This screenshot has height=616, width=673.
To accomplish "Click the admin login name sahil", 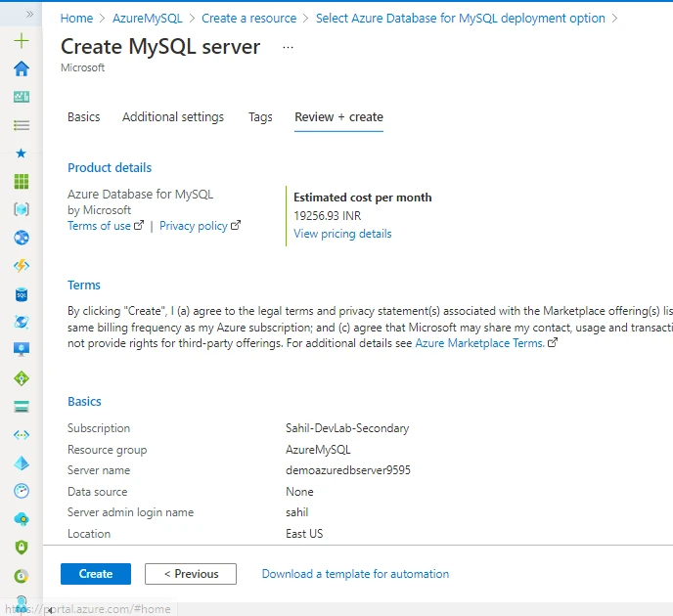I will pyautogui.click(x=297, y=512).
